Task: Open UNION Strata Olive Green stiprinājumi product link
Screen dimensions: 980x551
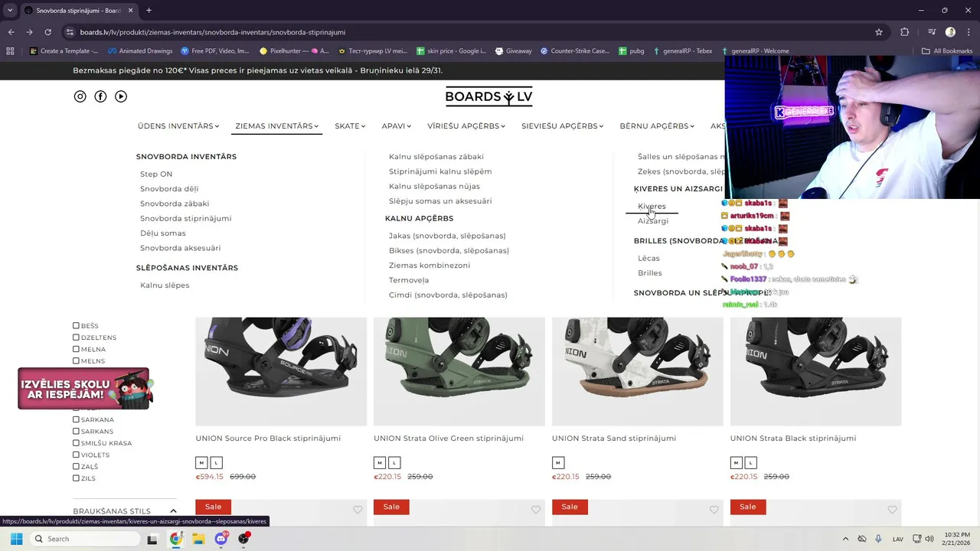Action: [449, 439]
